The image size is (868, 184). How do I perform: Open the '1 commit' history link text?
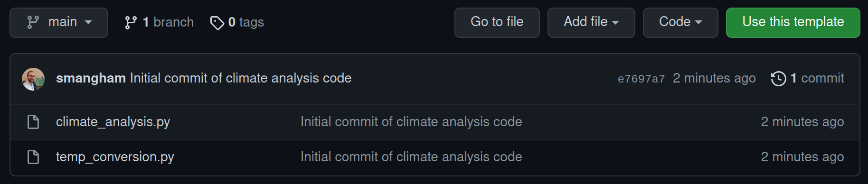tap(817, 78)
